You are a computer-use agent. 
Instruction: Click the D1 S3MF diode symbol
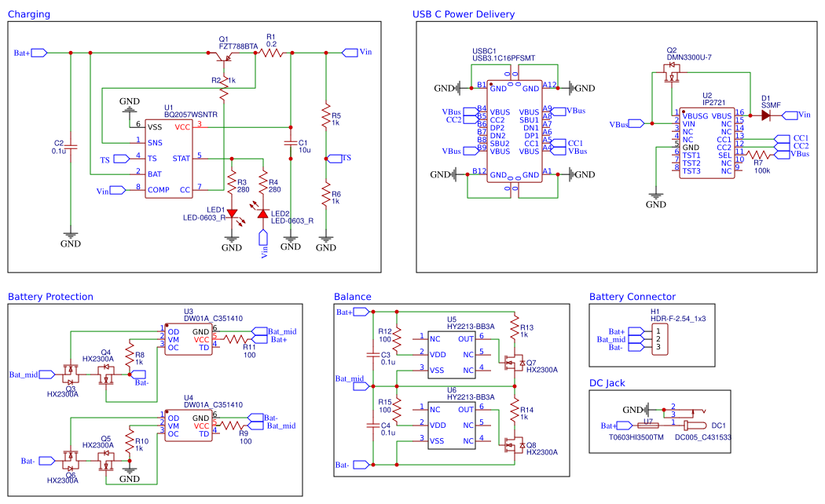tap(766, 115)
